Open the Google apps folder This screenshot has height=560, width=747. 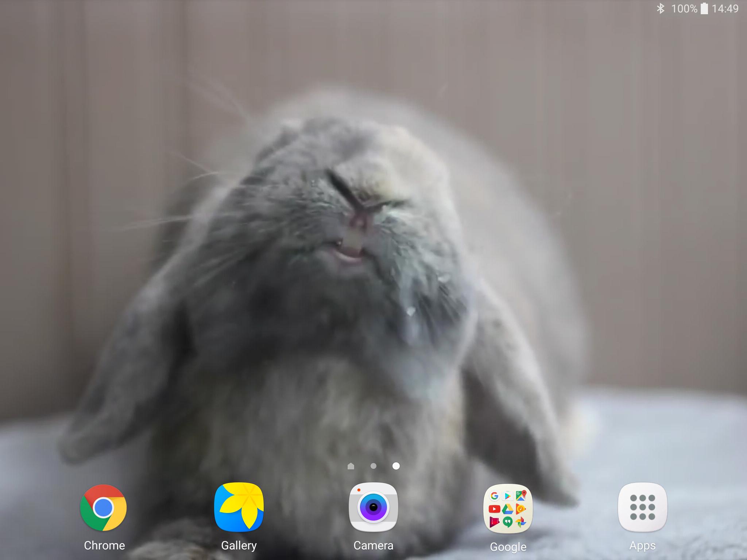(x=508, y=508)
